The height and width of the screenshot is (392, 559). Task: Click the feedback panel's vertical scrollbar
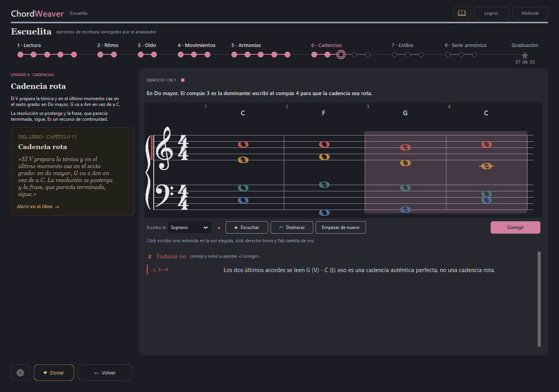click(539, 299)
